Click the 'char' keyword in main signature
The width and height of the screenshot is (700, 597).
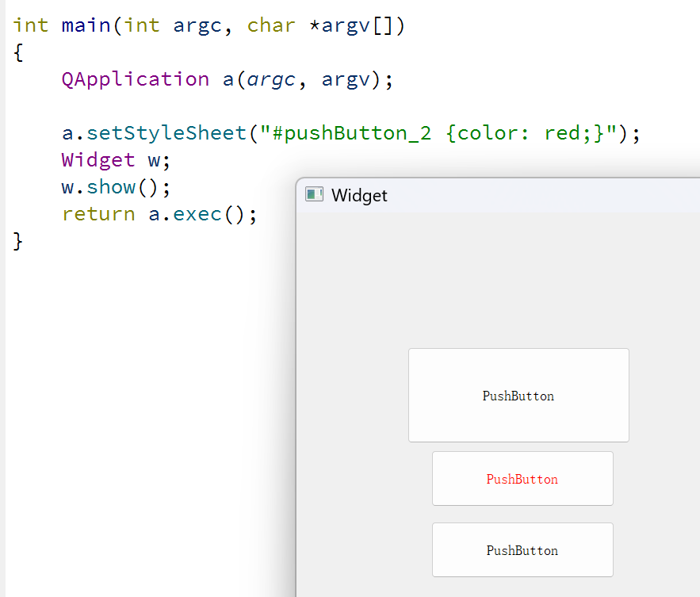[271, 25]
